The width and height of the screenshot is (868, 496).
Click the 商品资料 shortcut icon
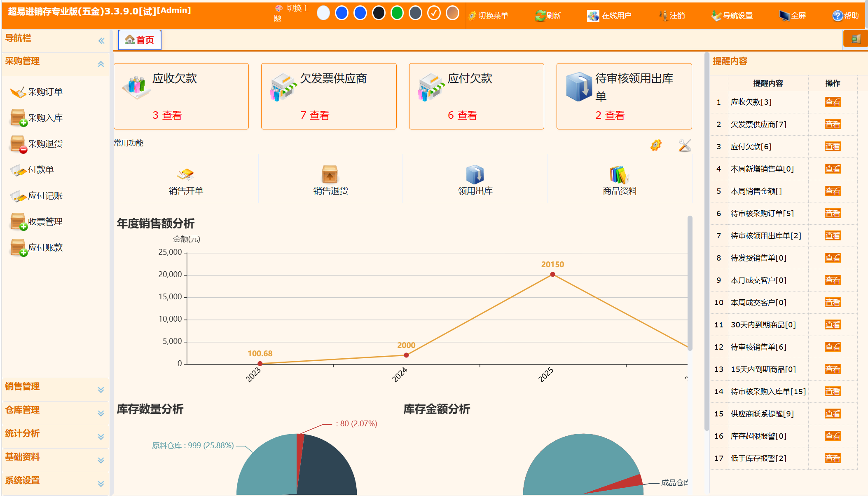[620, 174]
